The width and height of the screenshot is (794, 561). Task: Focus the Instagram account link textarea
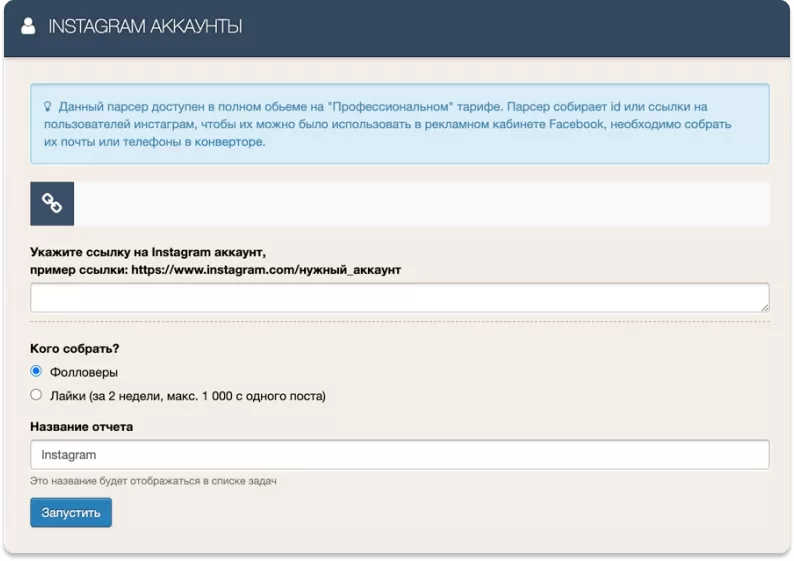point(400,298)
